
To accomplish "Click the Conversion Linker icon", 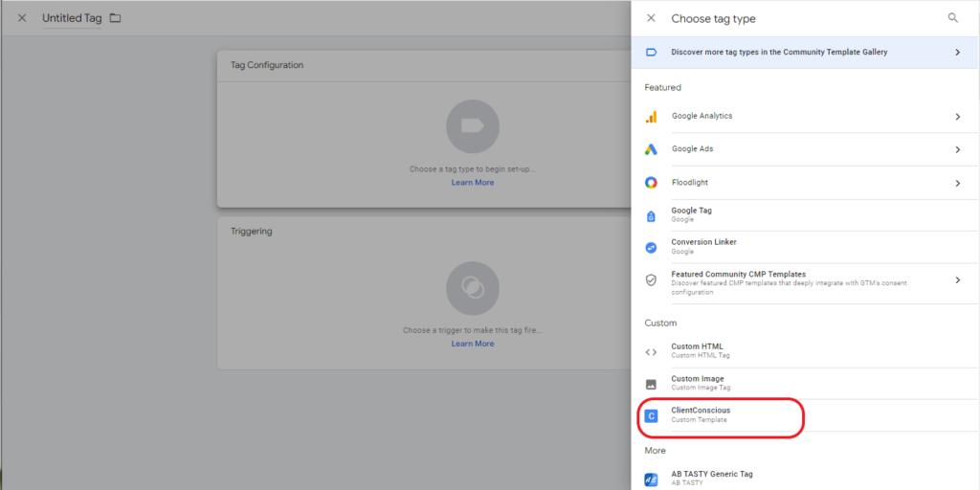I will 651,247.
